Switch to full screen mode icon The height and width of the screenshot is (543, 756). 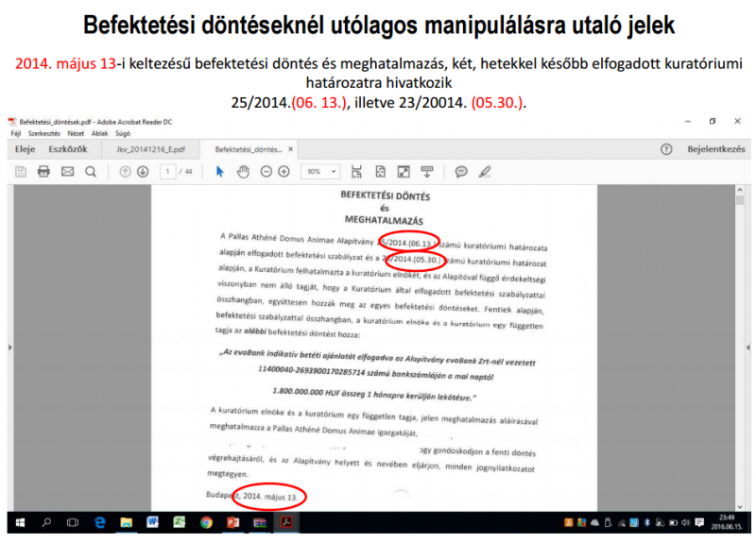pyautogui.click(x=404, y=172)
